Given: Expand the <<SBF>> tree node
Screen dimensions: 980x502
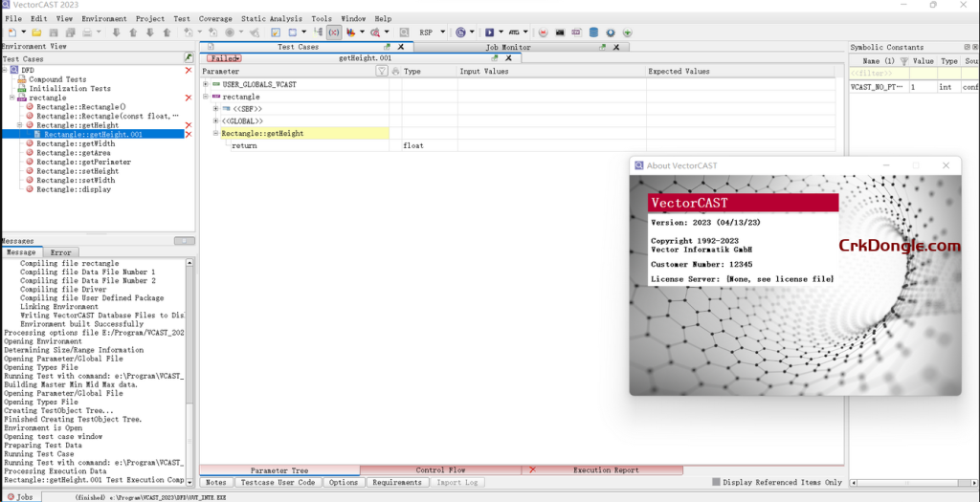Looking at the screenshot, I should [x=214, y=109].
